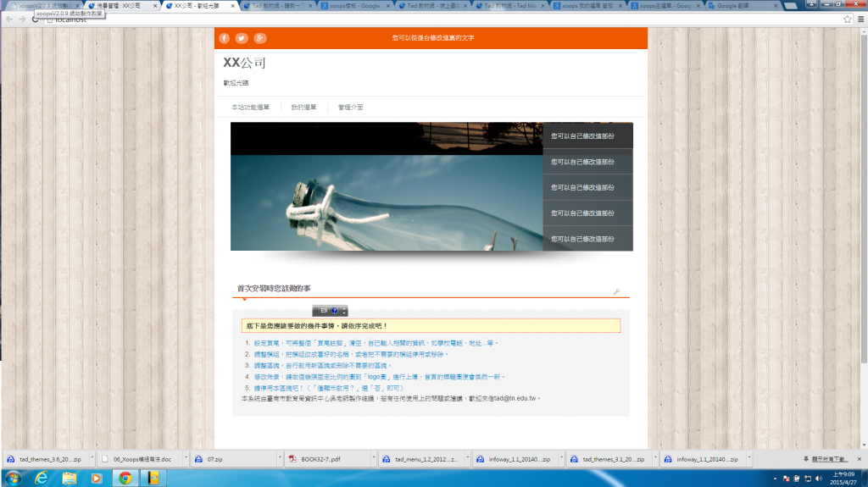Viewport: 868px width, 487px height.
Task: Click the Twitter icon in orange bar
Action: click(x=242, y=38)
